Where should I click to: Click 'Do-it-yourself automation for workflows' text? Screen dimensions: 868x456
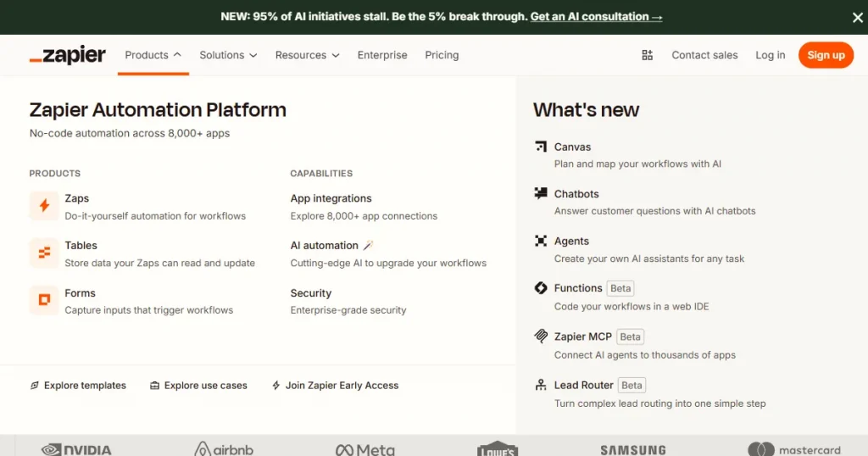click(x=155, y=216)
